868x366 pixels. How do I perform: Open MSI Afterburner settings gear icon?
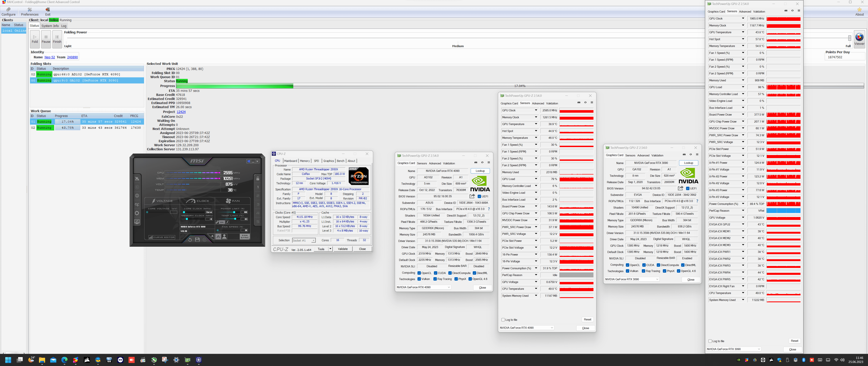137,213
